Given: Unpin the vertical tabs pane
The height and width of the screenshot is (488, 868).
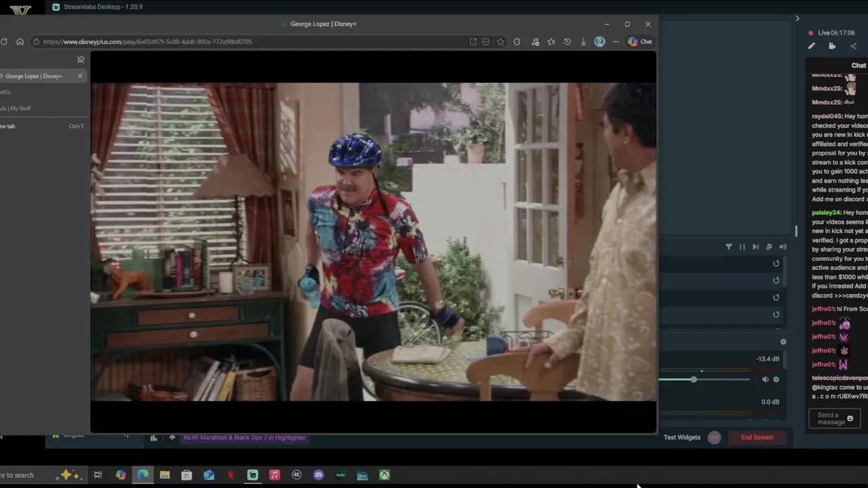Looking at the screenshot, I should point(81,60).
